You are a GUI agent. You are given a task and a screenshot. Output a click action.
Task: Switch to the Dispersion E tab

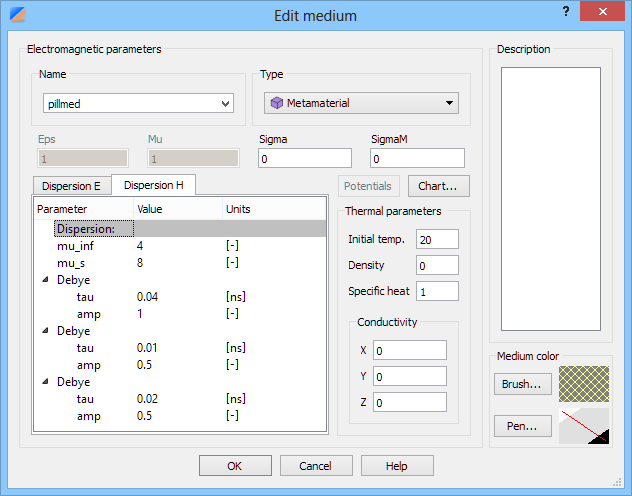[x=70, y=185]
